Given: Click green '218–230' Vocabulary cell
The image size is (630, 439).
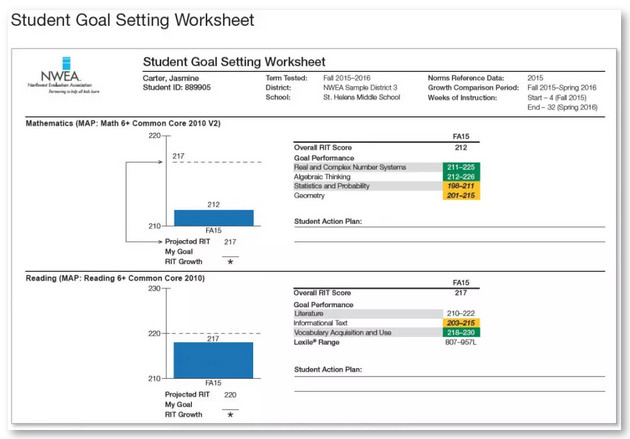Looking at the screenshot, I should pos(461,333).
